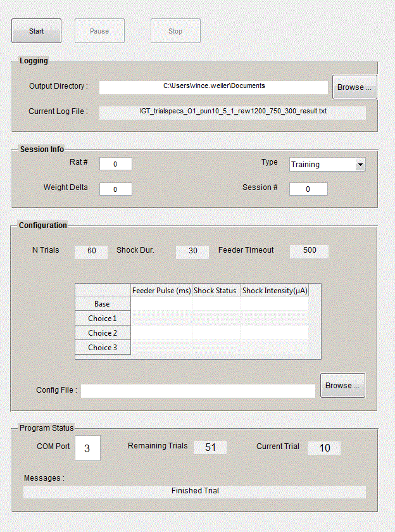Focus the Rat # input field
The height and width of the screenshot is (532, 395).
(x=116, y=164)
